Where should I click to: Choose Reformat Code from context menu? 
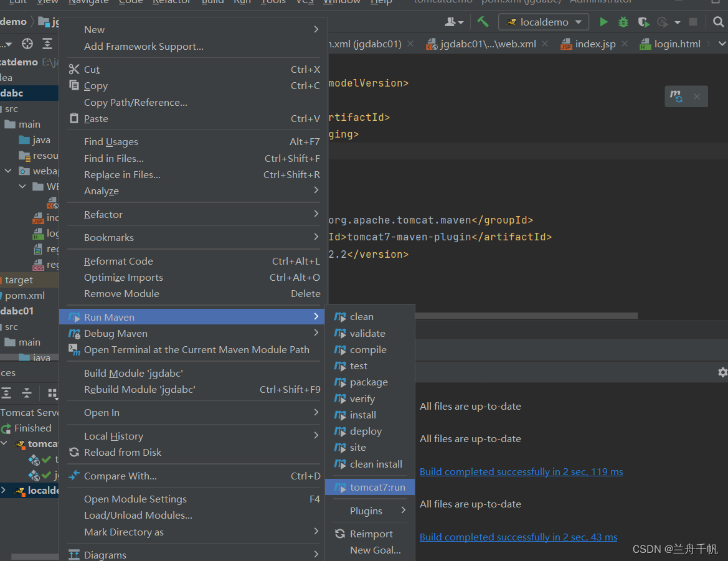click(x=118, y=262)
